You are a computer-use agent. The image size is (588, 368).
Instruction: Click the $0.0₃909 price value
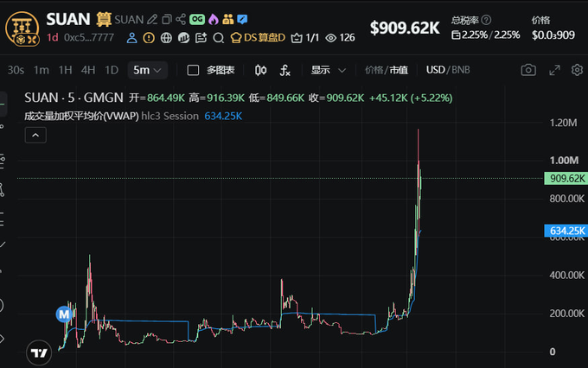(553, 35)
